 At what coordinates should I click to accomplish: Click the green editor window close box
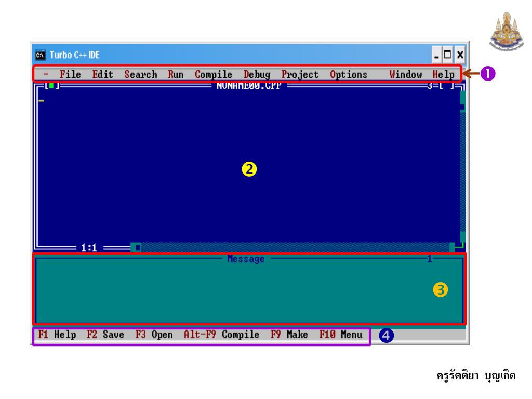pos(51,86)
